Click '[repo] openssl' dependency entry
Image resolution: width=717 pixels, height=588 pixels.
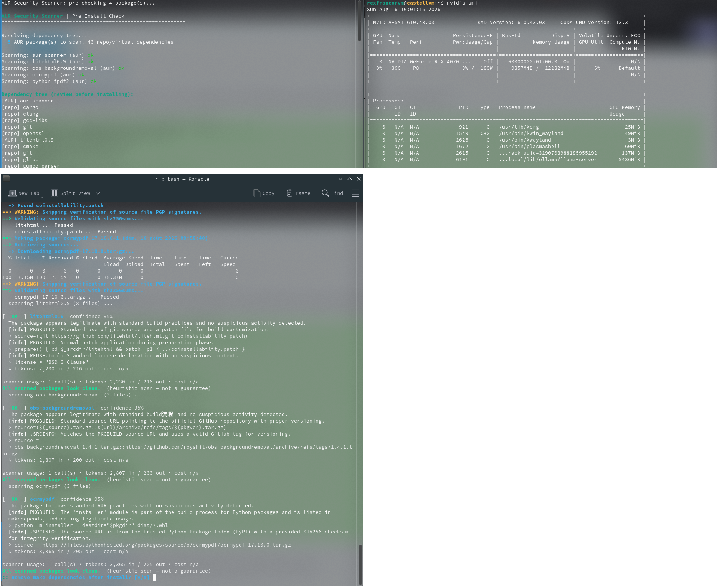tap(23, 133)
